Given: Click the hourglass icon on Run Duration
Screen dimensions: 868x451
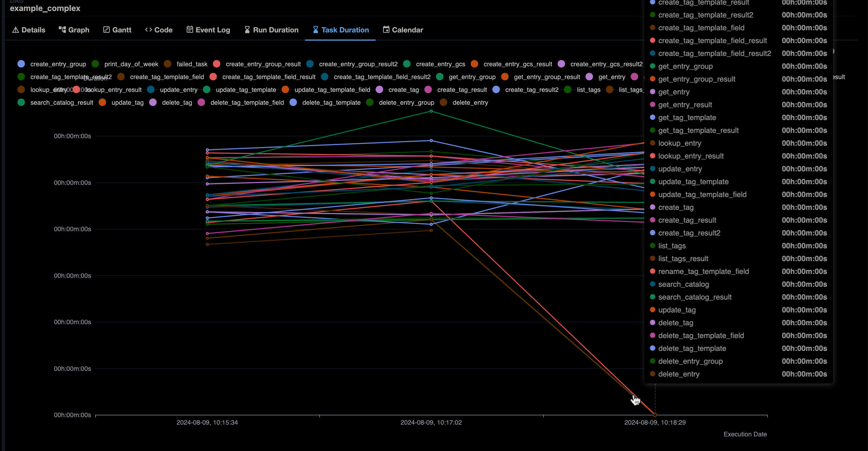Looking at the screenshot, I should (x=246, y=29).
